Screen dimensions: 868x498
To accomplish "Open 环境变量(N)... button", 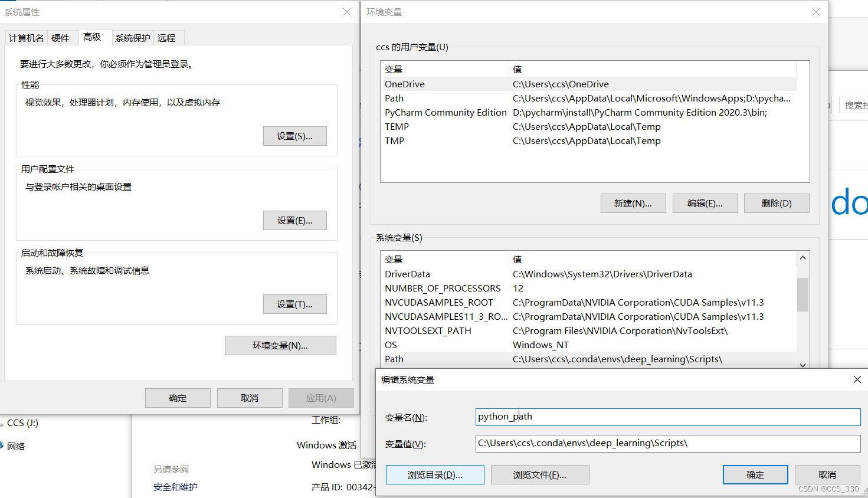I will point(280,346).
